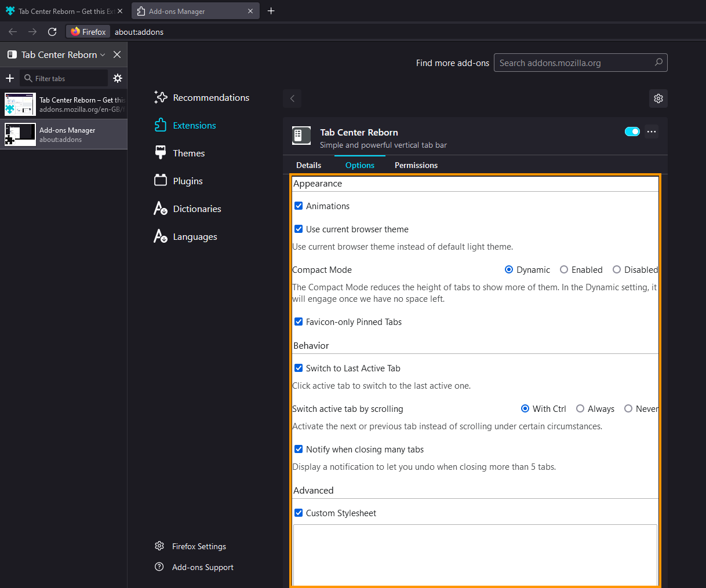Select Enabled compact mode
706x588 pixels.
click(x=564, y=269)
